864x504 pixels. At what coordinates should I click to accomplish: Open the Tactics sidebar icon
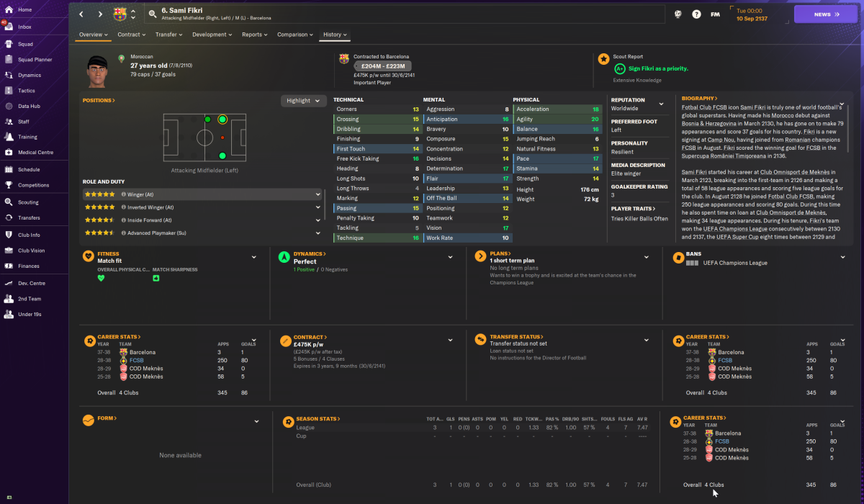coord(8,91)
